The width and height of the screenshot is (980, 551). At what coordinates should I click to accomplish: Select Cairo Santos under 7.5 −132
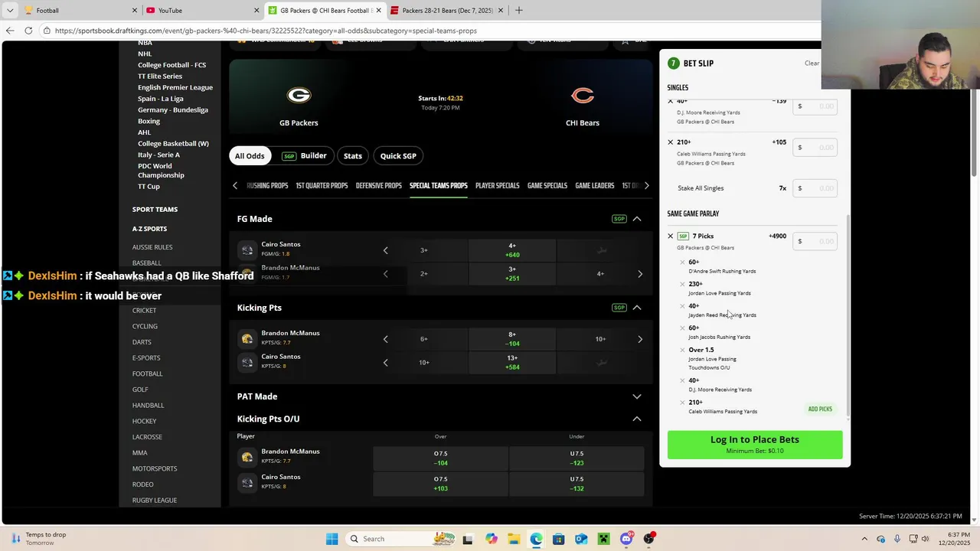point(577,484)
